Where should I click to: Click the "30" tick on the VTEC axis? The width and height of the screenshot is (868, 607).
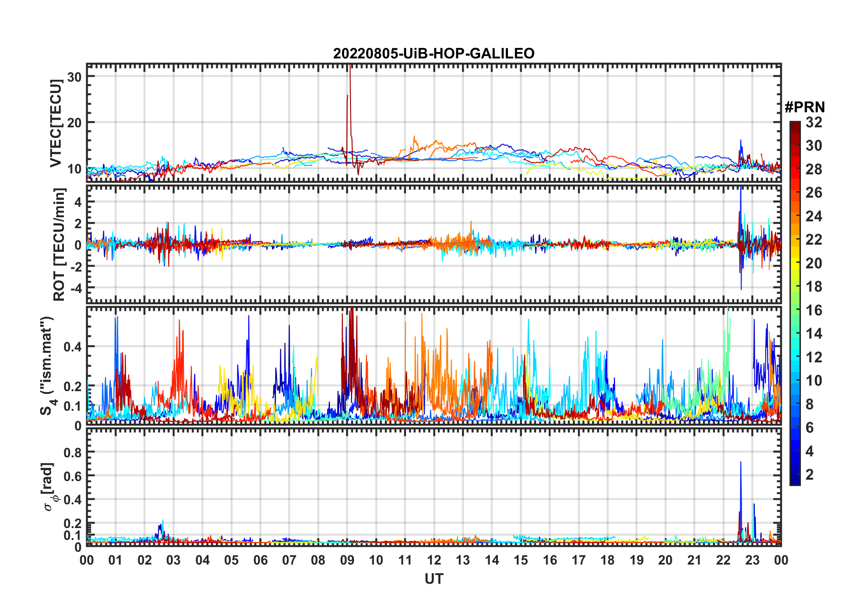pyautogui.click(x=74, y=77)
